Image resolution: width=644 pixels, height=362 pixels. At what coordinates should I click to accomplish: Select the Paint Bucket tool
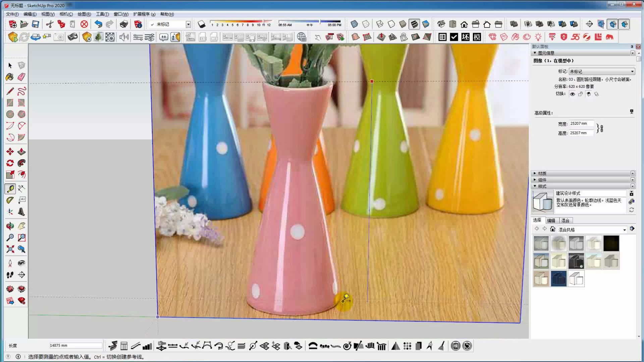(x=10, y=77)
